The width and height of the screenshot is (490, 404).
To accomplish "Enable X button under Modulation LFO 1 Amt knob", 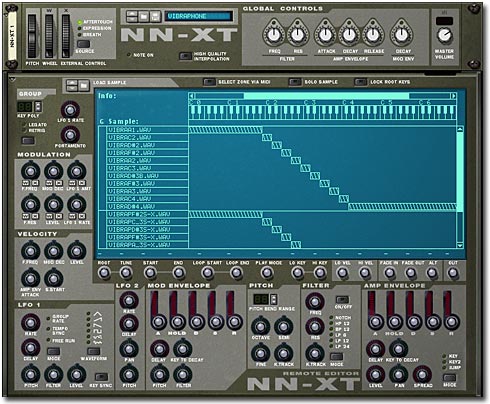I will click(x=82, y=183).
